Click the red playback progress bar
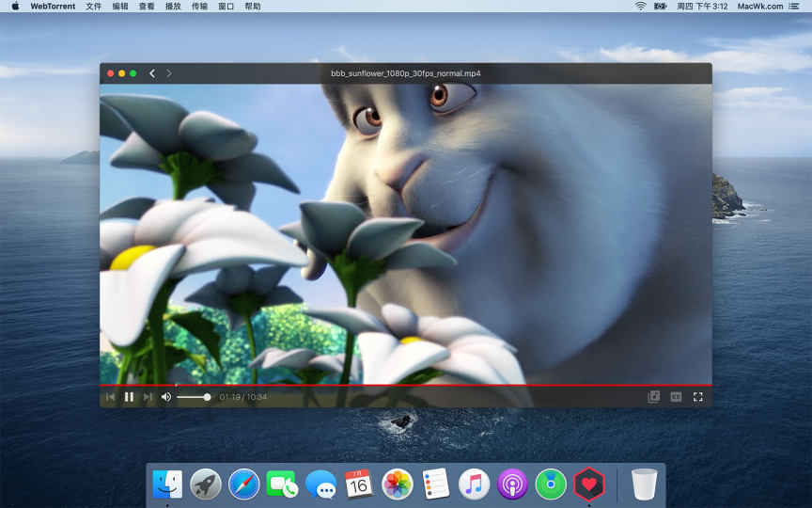Viewport: 812px width, 508px height. click(x=404, y=386)
